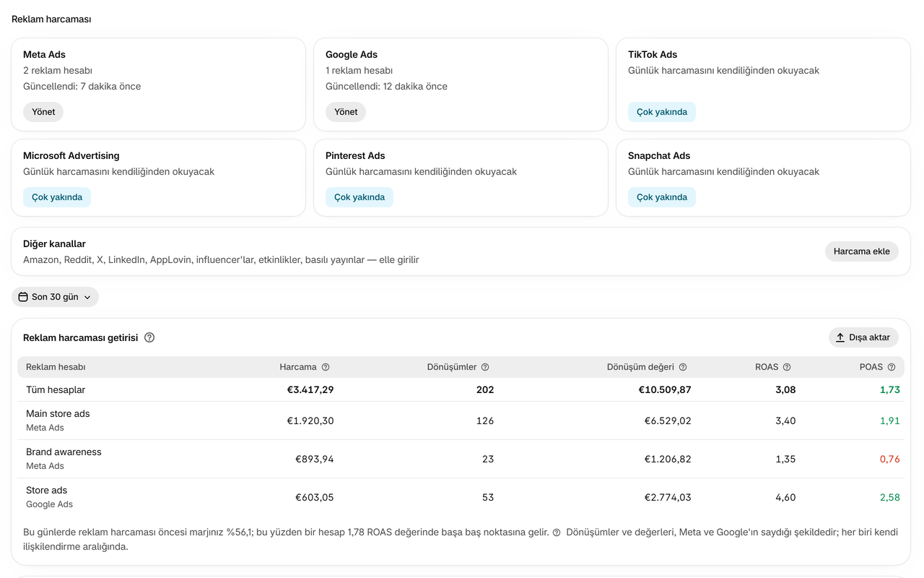
Task: Click Yönet button for Google Ads
Action: (346, 112)
